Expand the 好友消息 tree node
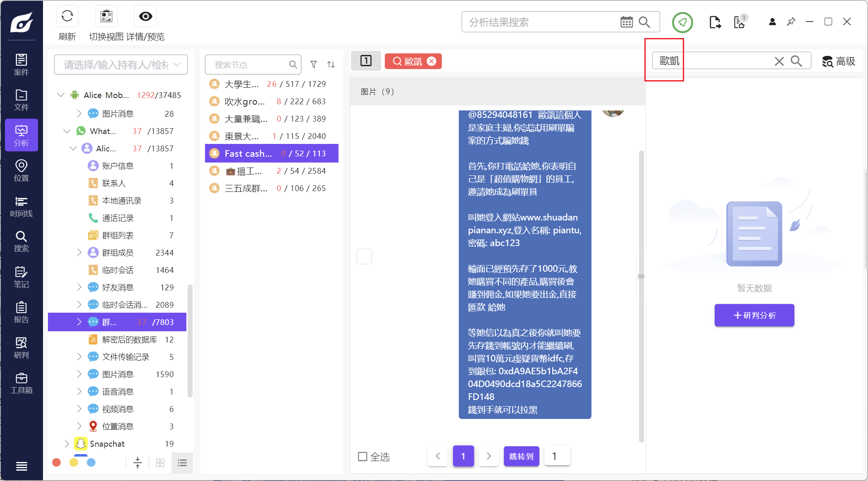Screen dimensions: 868x481 pos(79,287)
